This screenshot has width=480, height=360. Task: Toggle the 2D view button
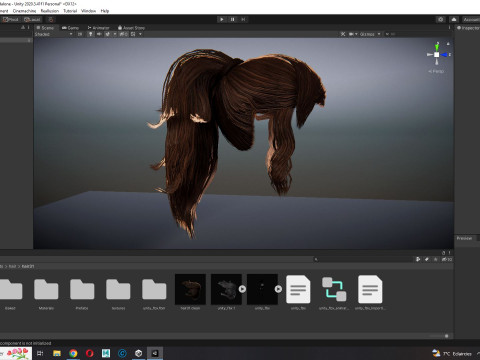80,34
